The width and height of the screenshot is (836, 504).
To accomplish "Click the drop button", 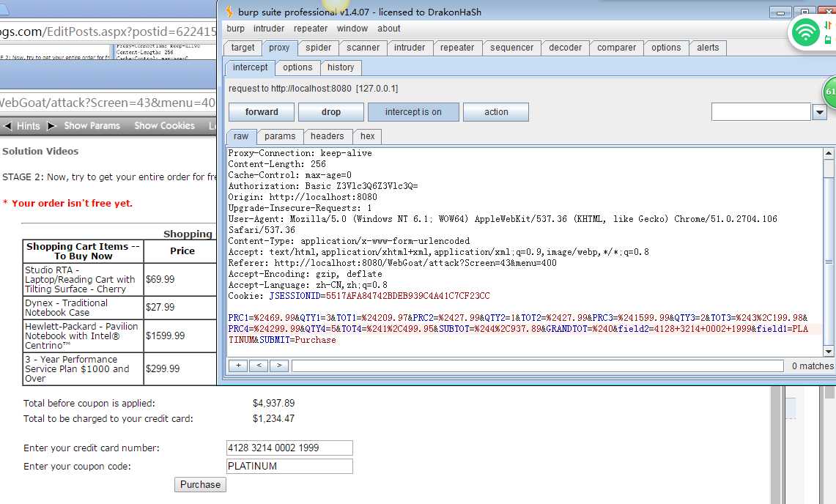I will click(x=330, y=112).
